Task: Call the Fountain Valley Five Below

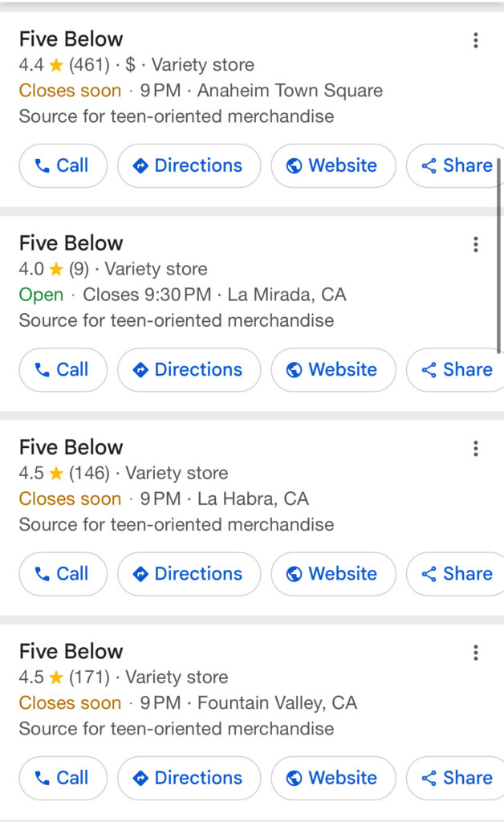Action: (x=63, y=777)
